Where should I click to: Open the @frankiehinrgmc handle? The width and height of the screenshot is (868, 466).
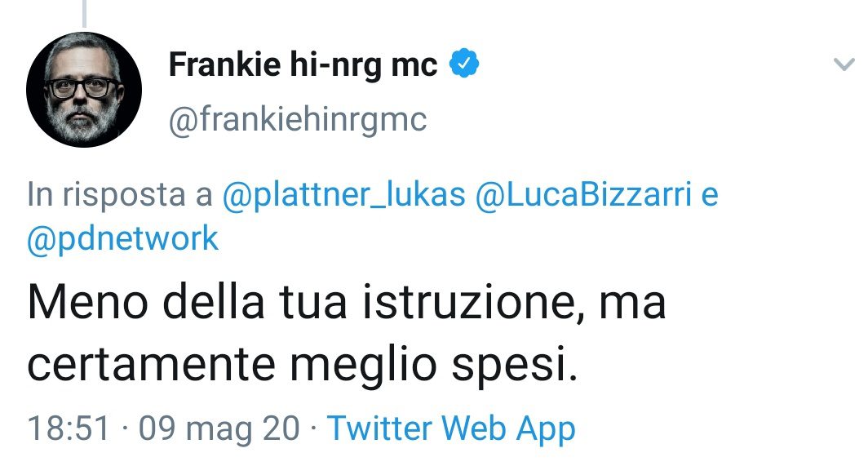(297, 120)
